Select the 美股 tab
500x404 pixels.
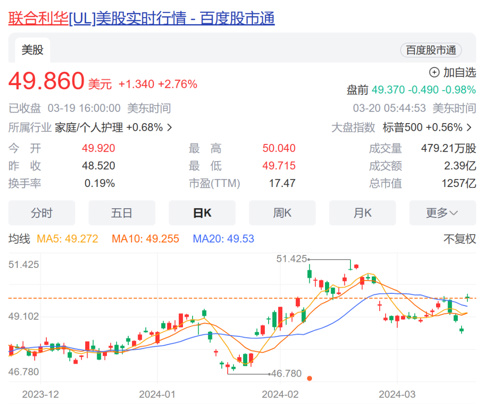point(32,50)
